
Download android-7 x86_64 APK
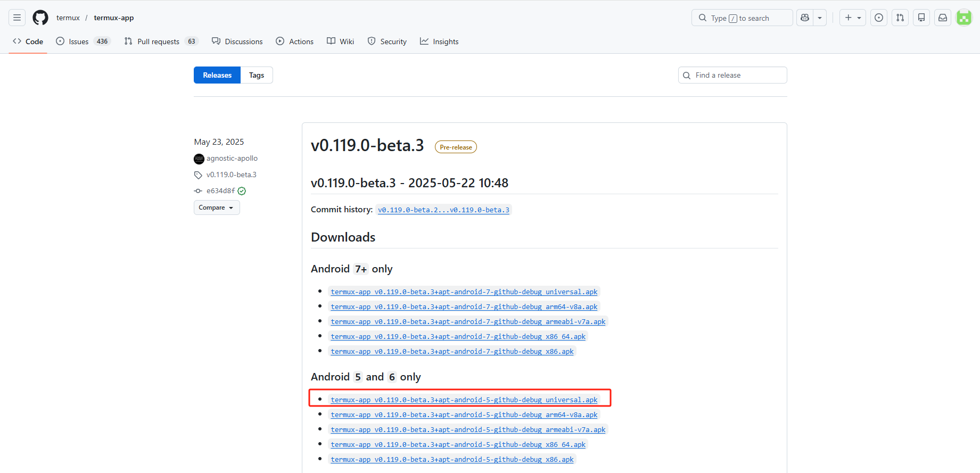(x=458, y=337)
